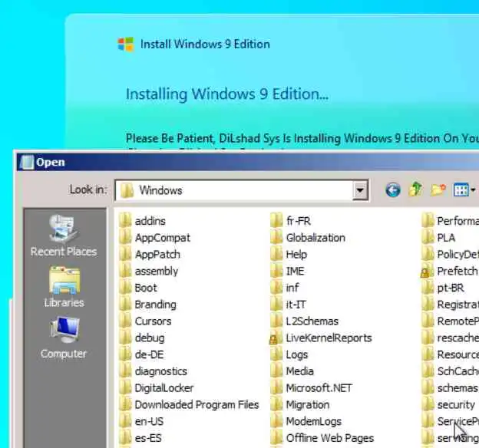
Task: Go up one folder level icon
Action: coord(415,189)
